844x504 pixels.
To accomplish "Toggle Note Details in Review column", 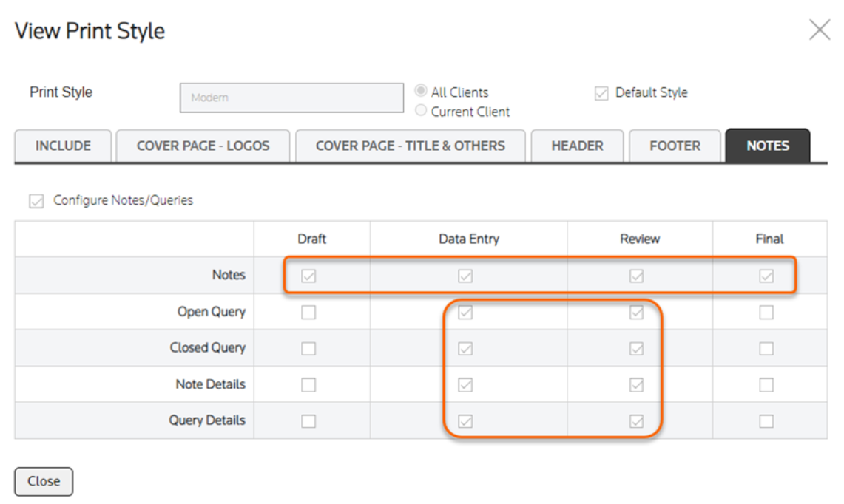I will 636,385.
